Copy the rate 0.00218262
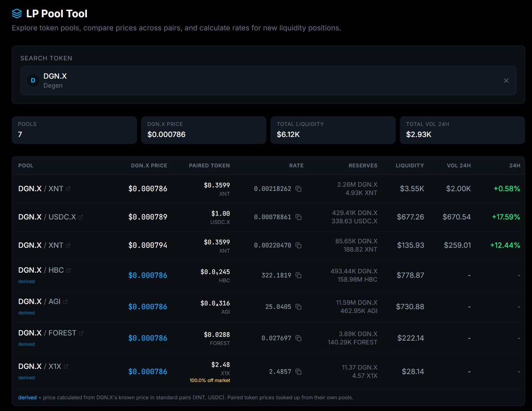The image size is (532, 411). click(x=298, y=189)
